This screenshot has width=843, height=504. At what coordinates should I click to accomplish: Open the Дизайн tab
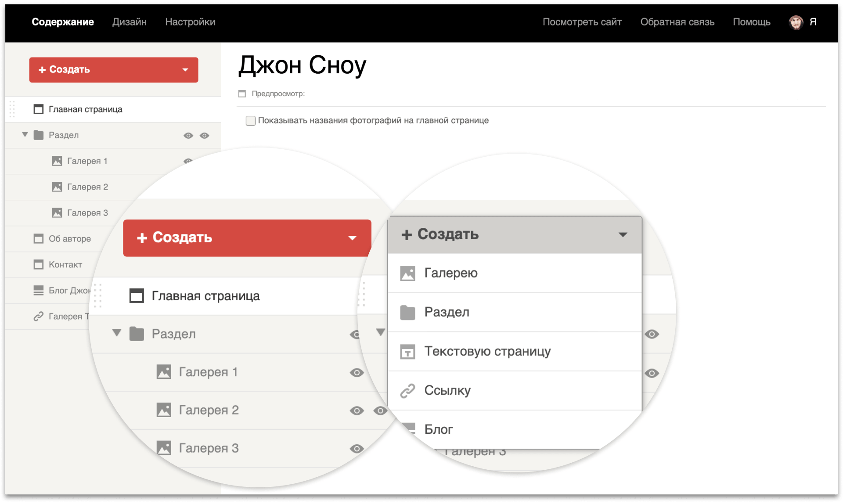[x=130, y=22]
